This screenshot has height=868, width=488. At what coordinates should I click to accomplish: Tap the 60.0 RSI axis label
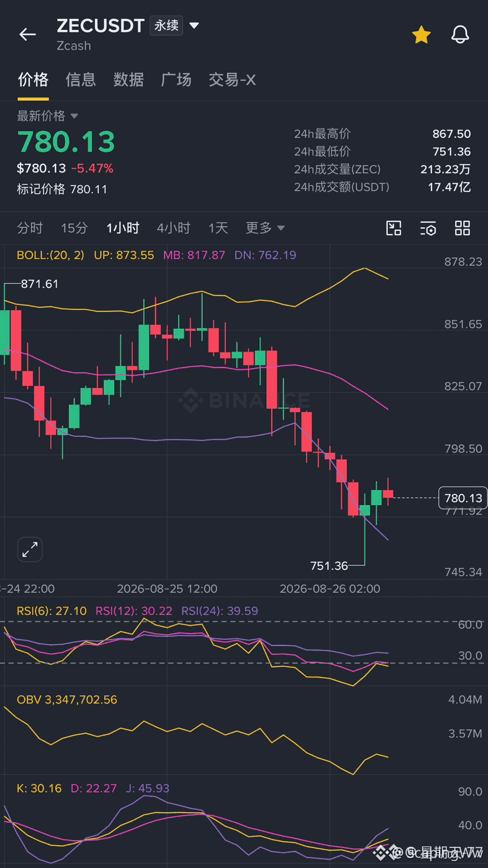(470, 624)
